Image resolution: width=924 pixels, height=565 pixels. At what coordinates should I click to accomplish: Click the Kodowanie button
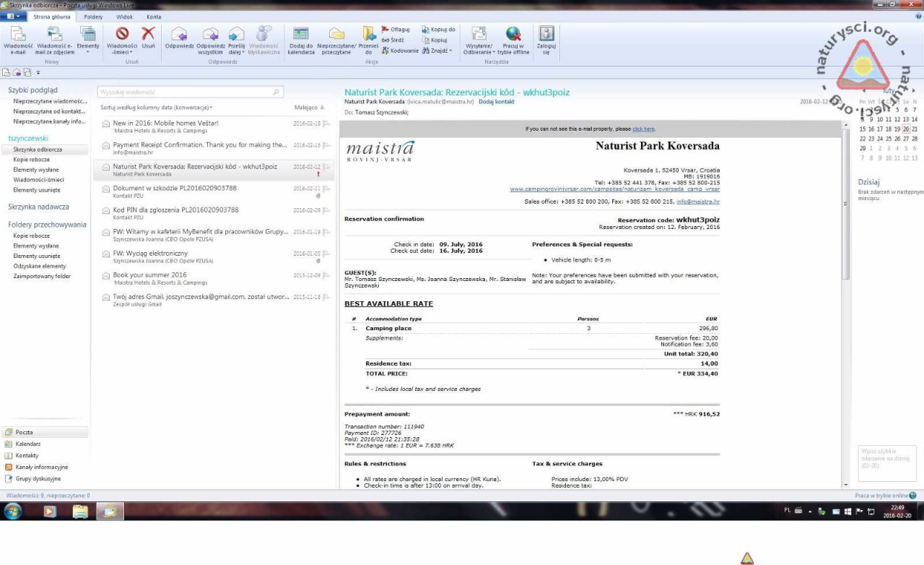(401, 51)
